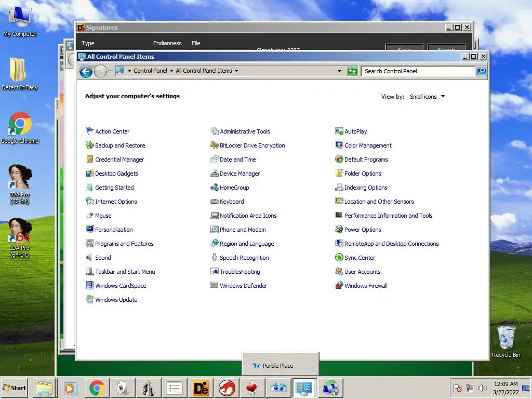This screenshot has width=532, height=399.
Task: Open the recent pages dropdown next to Forward
Action: (x=110, y=72)
